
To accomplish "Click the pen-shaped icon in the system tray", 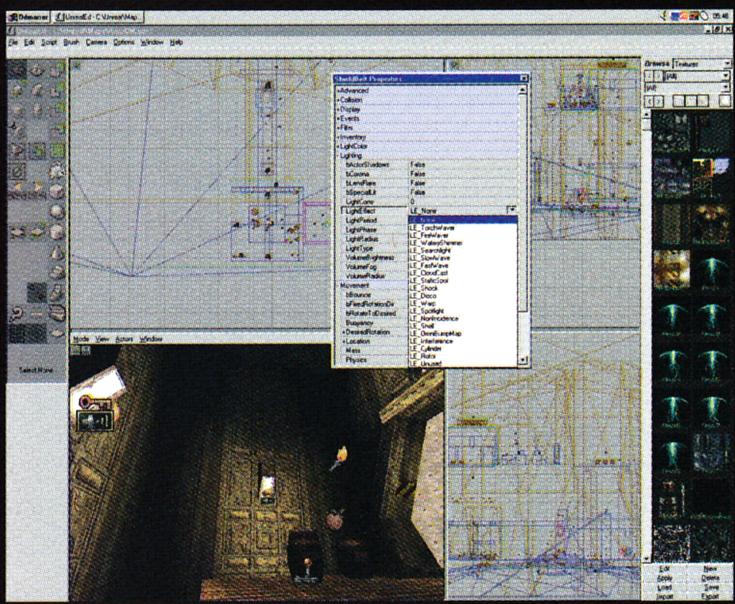I will (663, 15).
